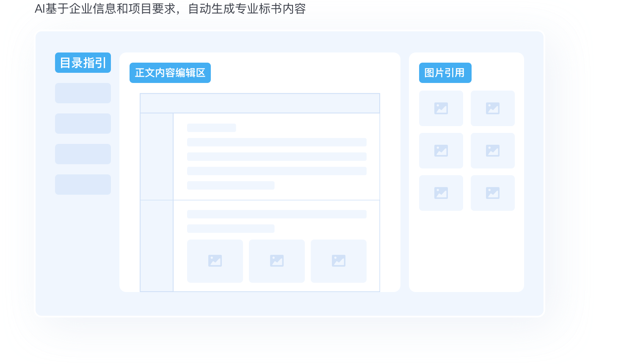Click the top-right image icon under 图片引用
This screenshot has height=364, width=635.
(493, 108)
